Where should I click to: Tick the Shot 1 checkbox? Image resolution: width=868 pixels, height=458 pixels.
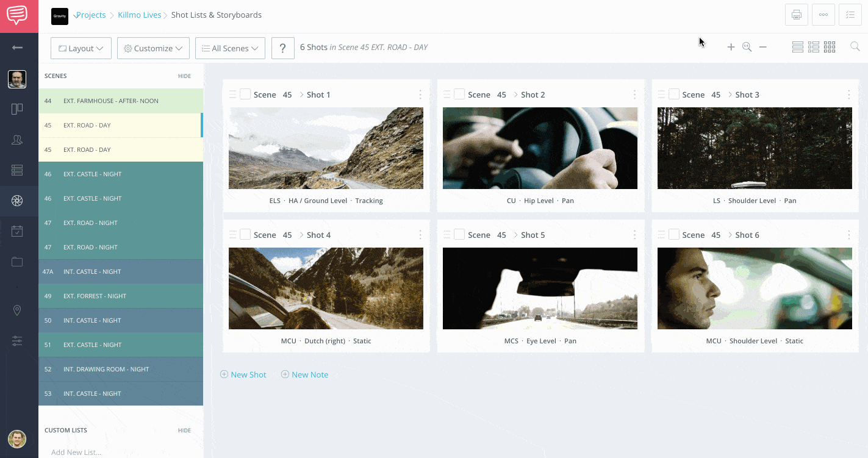(245, 94)
